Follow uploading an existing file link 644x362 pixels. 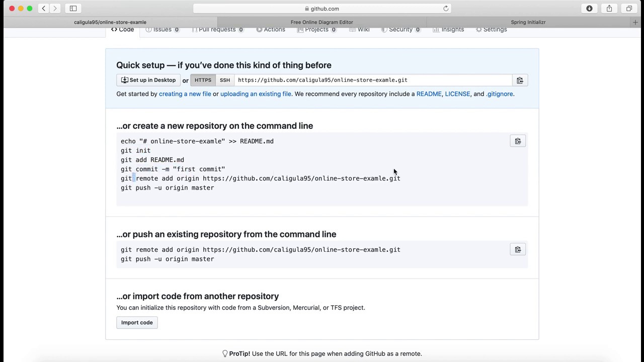click(x=256, y=94)
